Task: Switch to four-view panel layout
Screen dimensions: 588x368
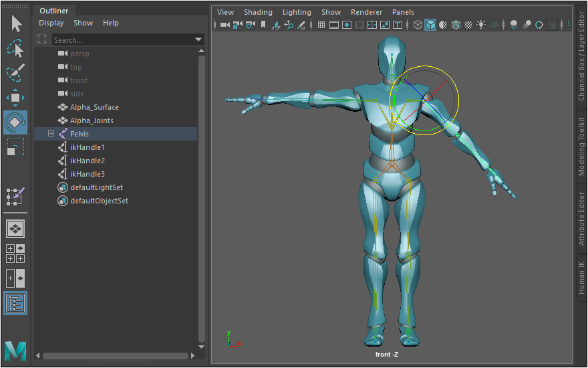Action: pos(15,254)
